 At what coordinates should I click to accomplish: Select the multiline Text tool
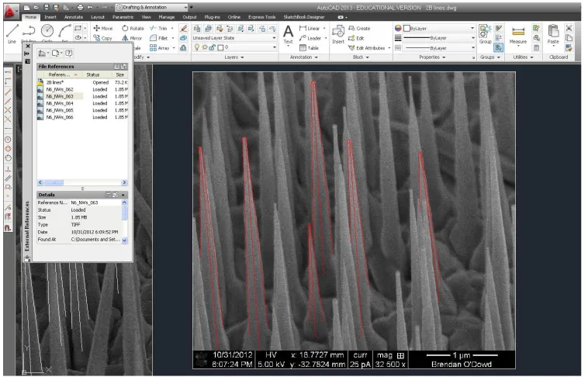[x=288, y=34]
